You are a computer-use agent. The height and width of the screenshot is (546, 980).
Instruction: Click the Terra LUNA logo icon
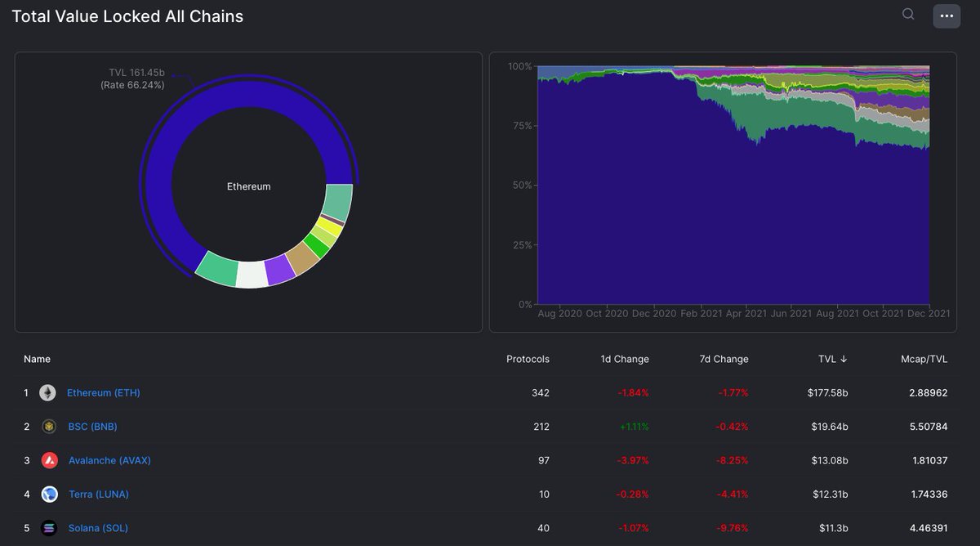49,494
